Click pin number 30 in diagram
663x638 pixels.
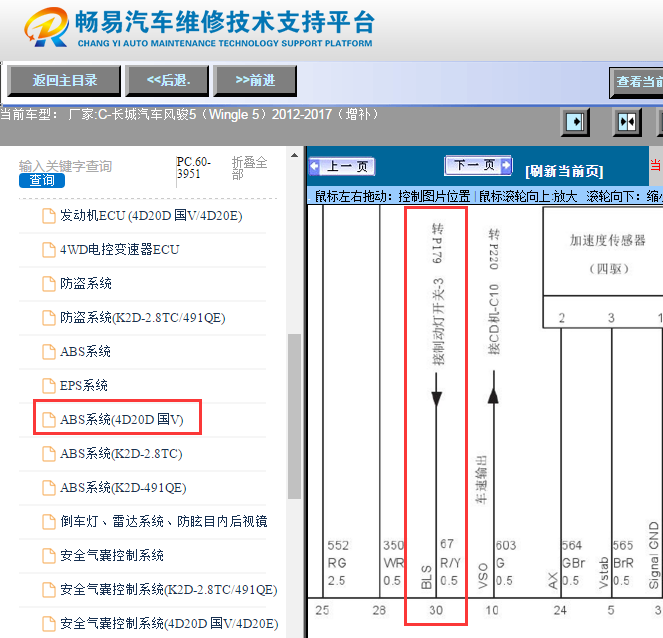(x=436, y=610)
